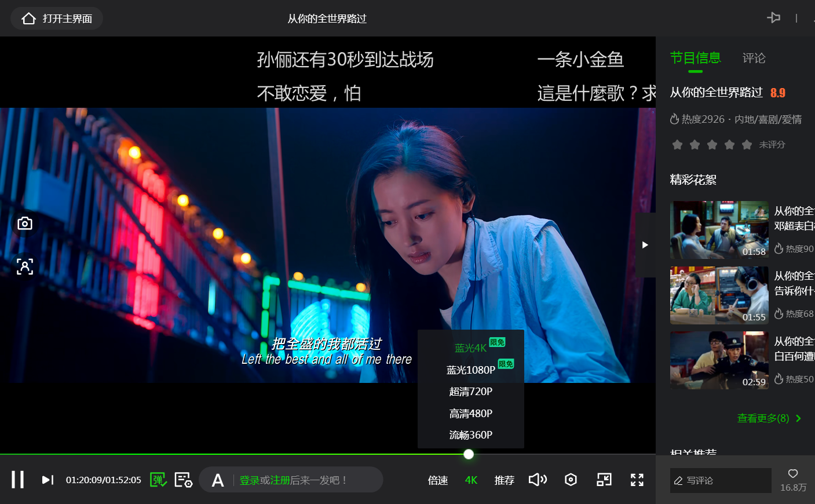Click the 未评分 rating label
The image size is (815, 504).
(772, 144)
